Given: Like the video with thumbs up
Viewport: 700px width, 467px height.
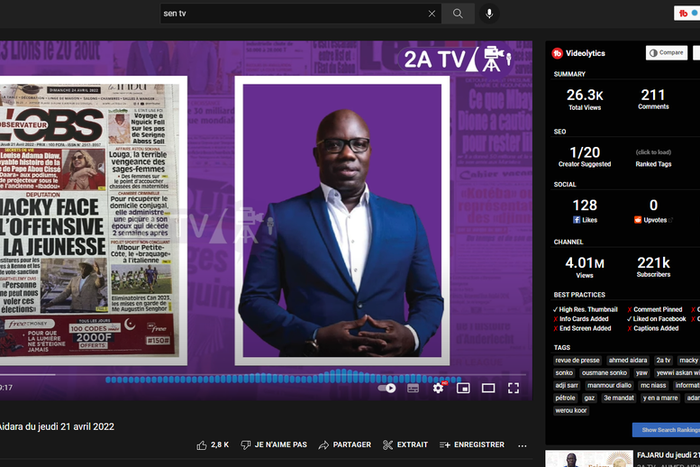Looking at the screenshot, I should pyautogui.click(x=212, y=445).
